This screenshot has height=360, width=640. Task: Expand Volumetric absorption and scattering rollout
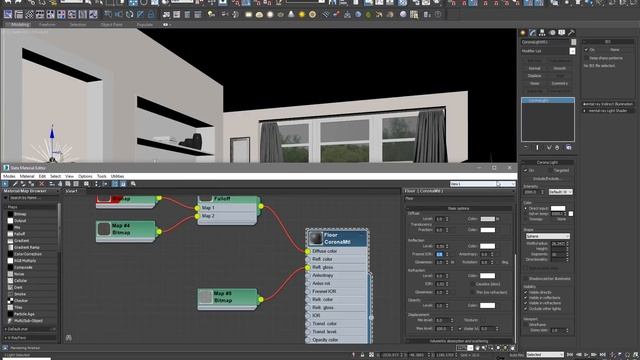[458, 341]
